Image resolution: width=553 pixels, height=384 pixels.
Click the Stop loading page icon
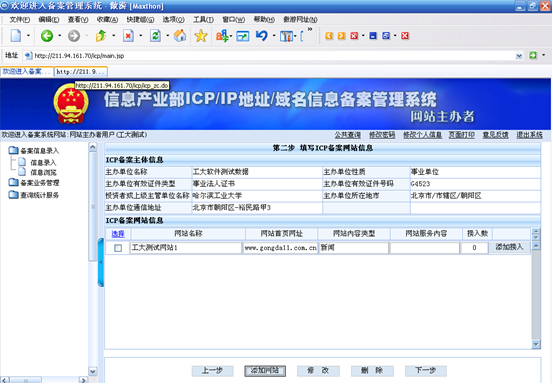(128, 36)
